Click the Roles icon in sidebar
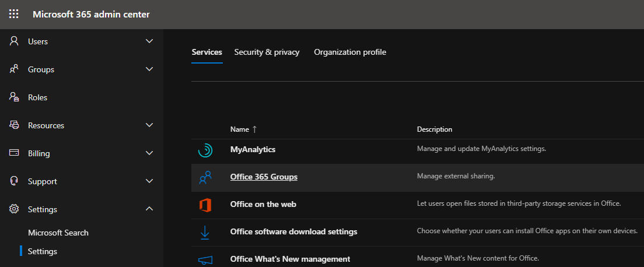This screenshot has width=644, height=267. [x=14, y=97]
